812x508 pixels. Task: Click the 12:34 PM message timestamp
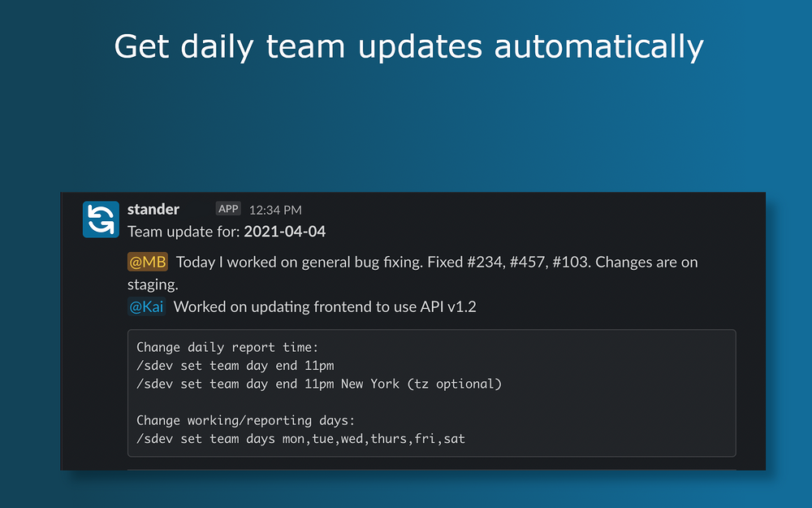(x=275, y=210)
